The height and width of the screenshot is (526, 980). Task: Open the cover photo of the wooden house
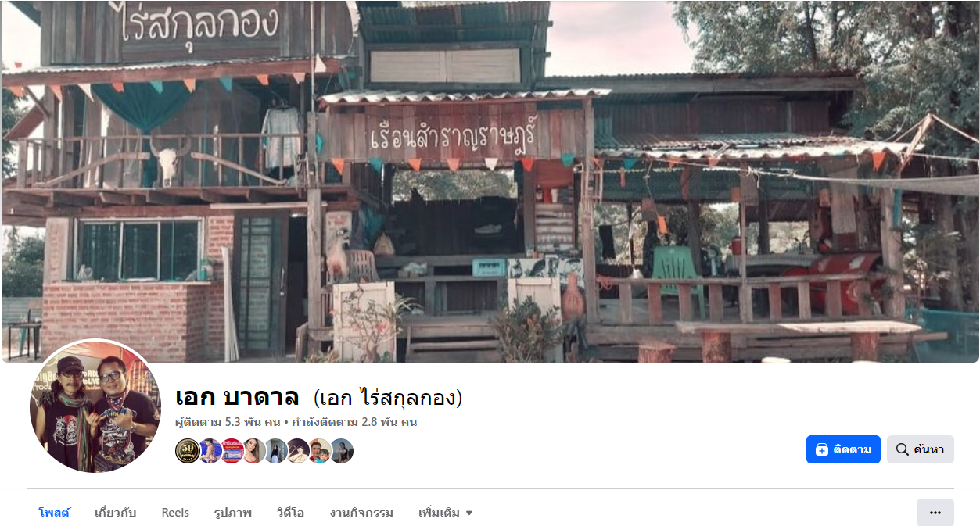[x=490, y=181]
